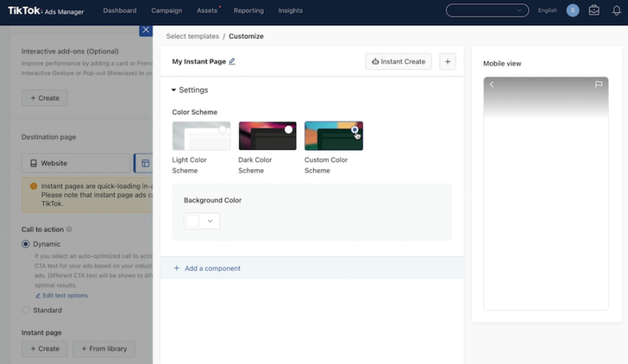This screenshot has height=364, width=628.
Task: Close the panel with the blue X button
Action: pos(145,30)
